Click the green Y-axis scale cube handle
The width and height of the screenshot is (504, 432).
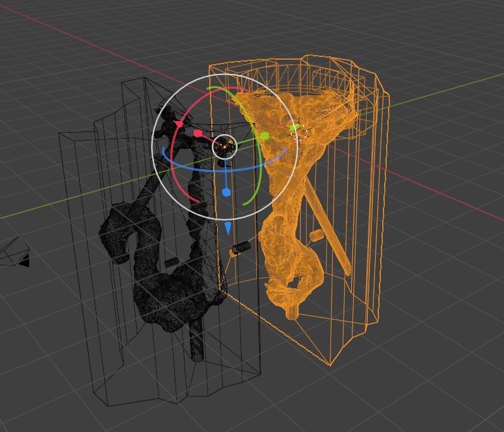(264, 135)
